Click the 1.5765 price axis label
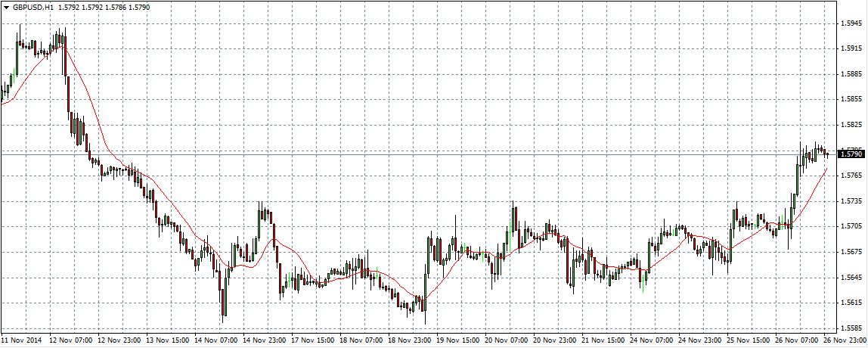868x348 pixels. 851,176
